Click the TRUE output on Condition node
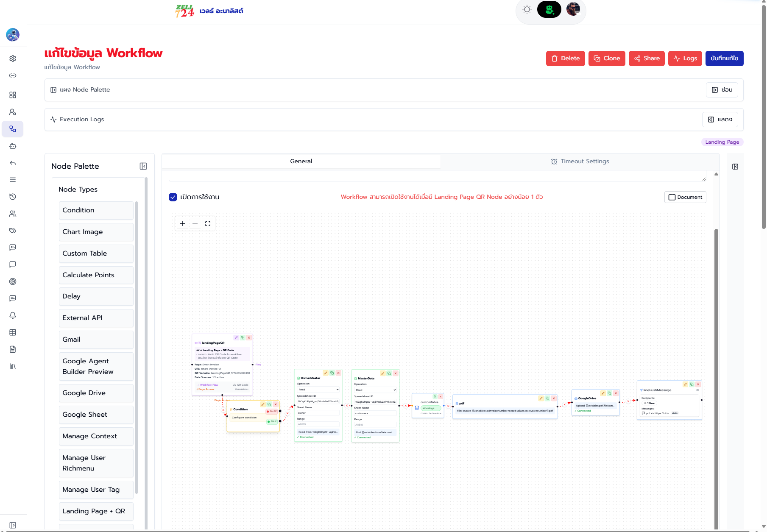The height and width of the screenshot is (532, 767). pyautogui.click(x=272, y=421)
